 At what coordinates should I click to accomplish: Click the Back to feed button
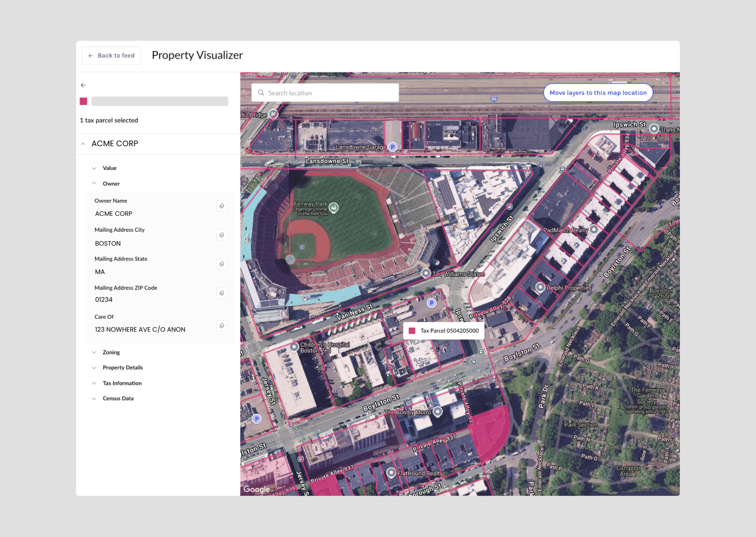point(111,56)
